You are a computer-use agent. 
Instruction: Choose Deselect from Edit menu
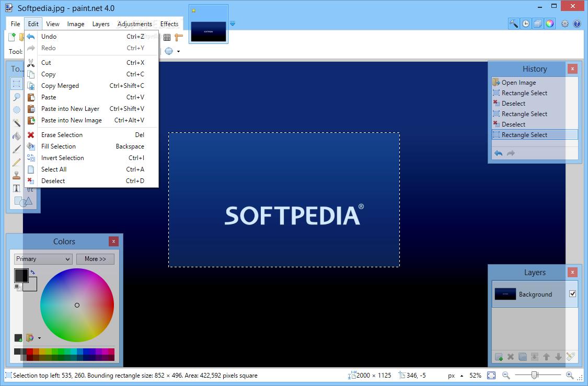[x=92, y=181]
